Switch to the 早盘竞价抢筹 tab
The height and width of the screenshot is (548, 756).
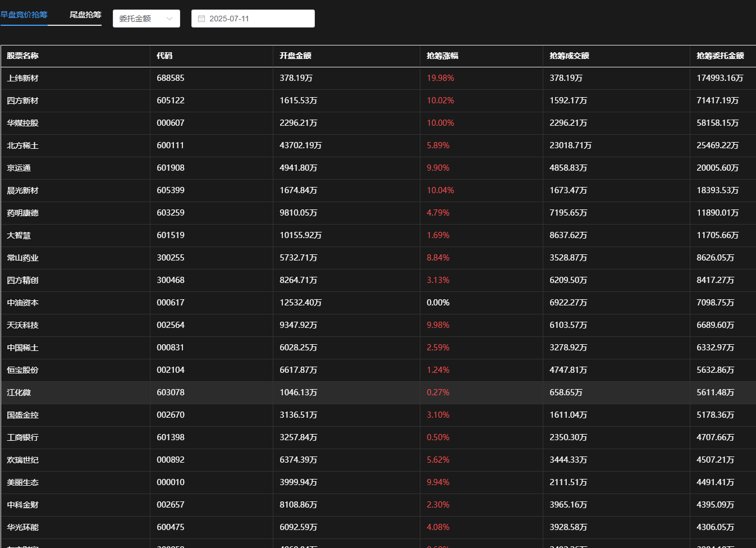point(24,15)
